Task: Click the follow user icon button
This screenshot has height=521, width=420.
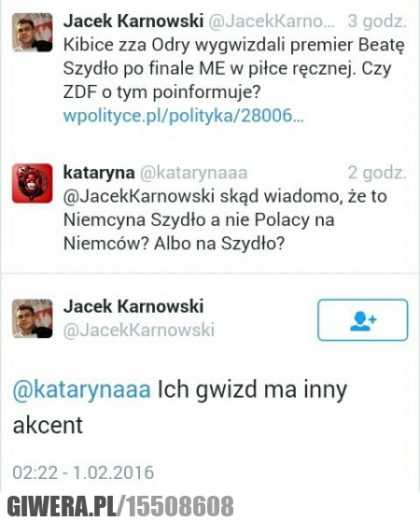Action: point(362,320)
